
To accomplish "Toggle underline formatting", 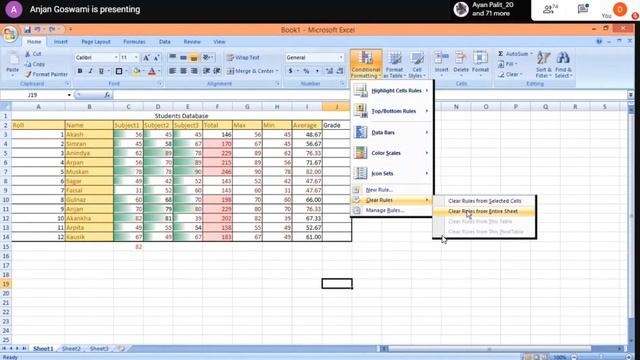I will coord(101,71).
